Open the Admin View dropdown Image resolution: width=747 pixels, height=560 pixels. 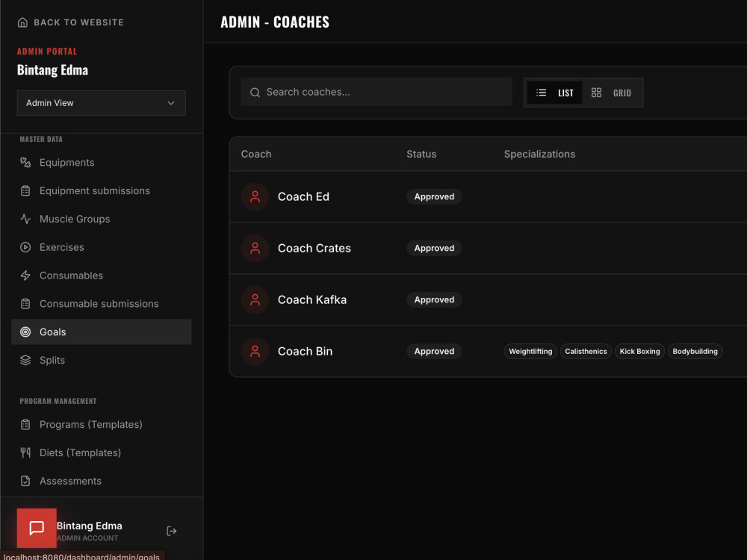tap(101, 103)
